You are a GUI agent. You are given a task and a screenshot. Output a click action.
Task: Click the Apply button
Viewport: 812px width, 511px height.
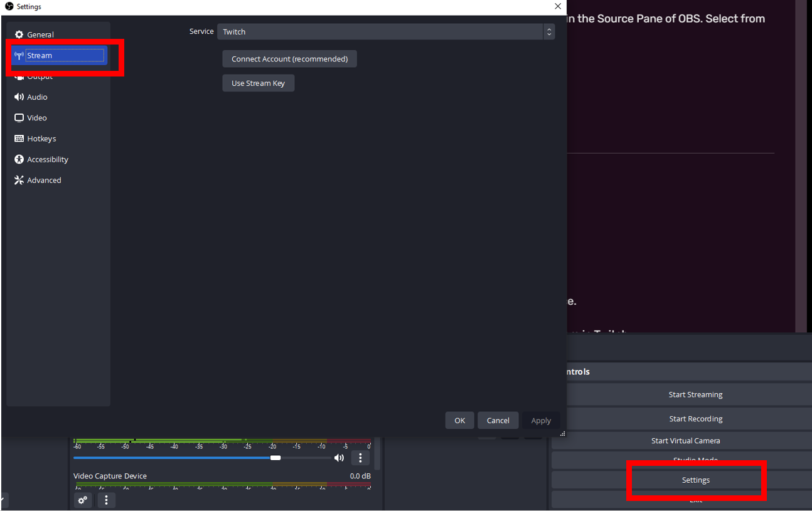541,420
